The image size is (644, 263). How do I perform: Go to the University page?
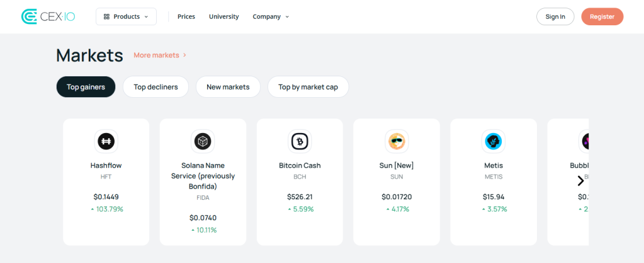point(224,16)
